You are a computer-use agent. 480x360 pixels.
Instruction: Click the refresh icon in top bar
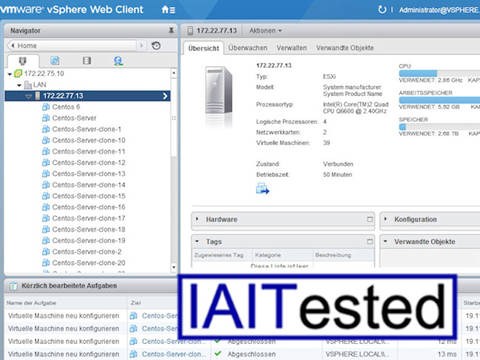click(x=382, y=10)
